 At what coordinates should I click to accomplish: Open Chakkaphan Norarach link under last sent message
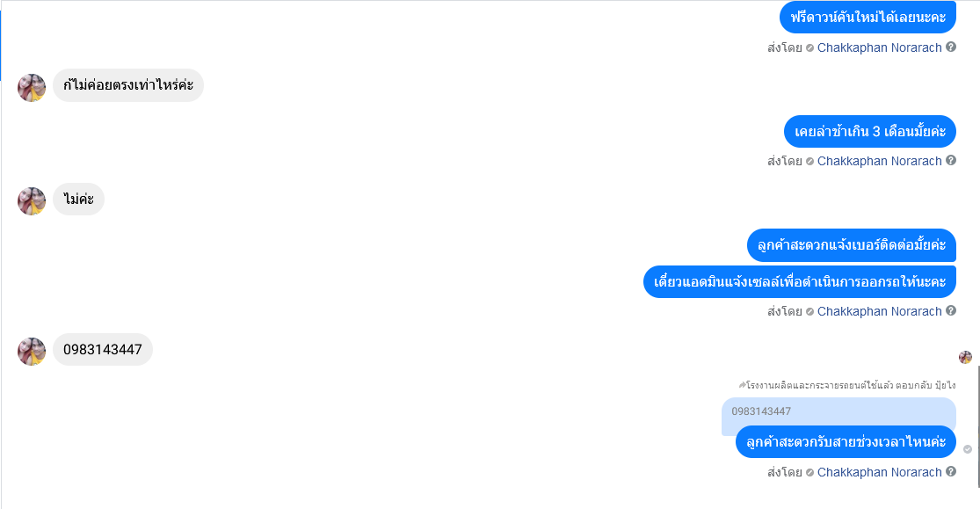(880, 472)
